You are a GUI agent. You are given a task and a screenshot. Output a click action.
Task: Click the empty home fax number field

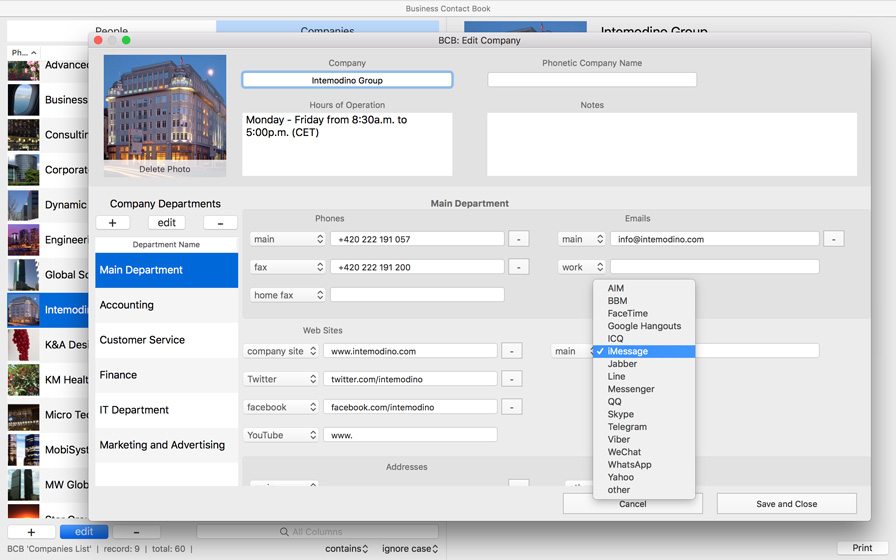coord(417,295)
